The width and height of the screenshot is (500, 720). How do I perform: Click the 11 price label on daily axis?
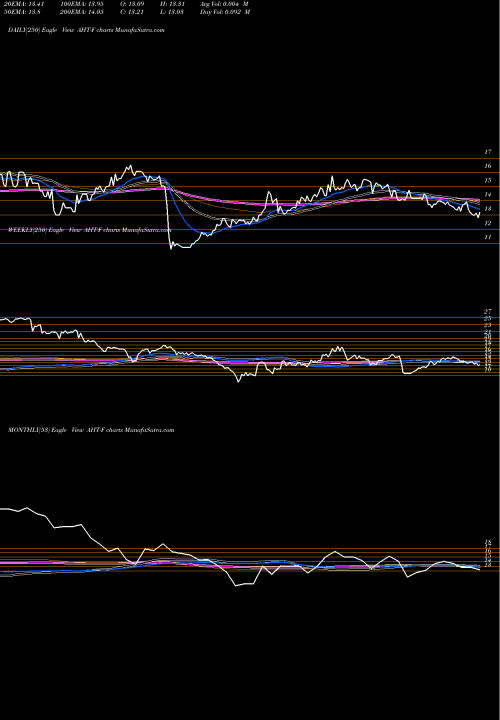pyautogui.click(x=488, y=237)
